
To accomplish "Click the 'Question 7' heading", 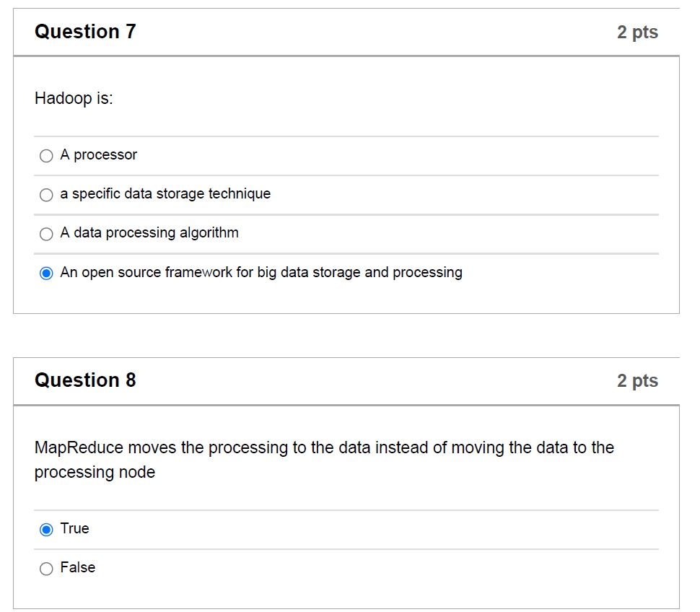I will (85, 32).
